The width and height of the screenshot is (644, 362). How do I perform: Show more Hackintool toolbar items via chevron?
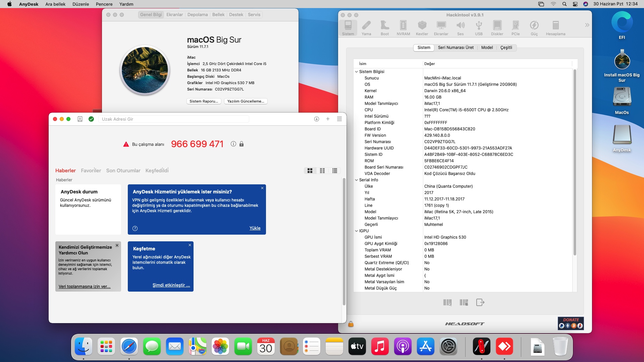click(587, 25)
